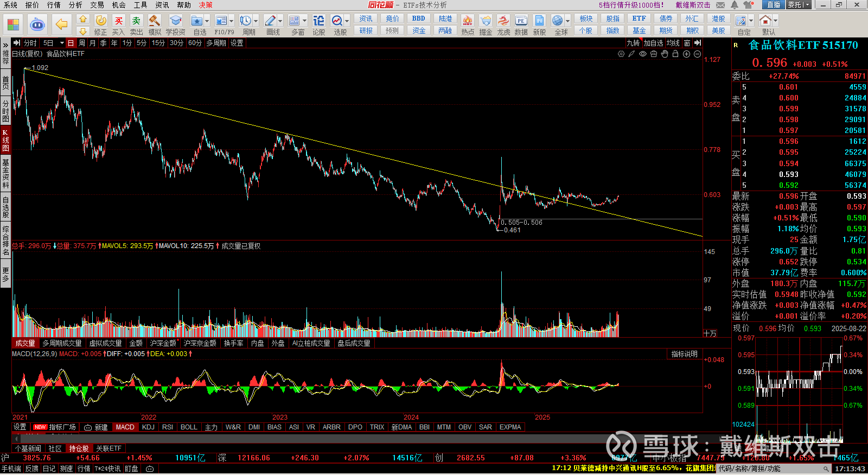Open the 自选 star folder icon
This screenshot has height=475, width=868.
coord(197,21)
